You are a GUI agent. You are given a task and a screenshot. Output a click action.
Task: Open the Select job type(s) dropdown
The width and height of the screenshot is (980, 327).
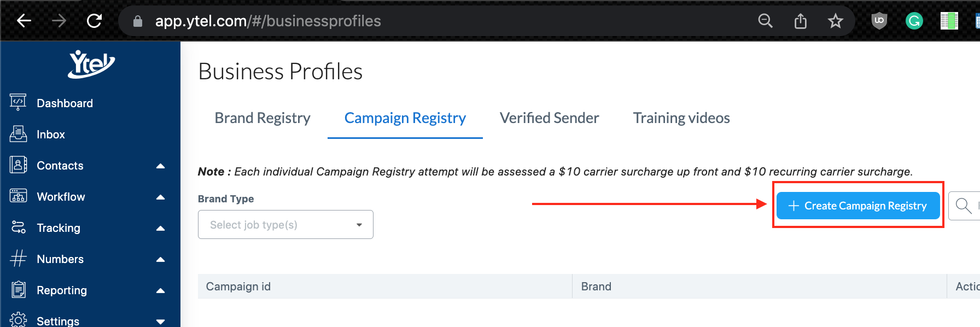[285, 225]
